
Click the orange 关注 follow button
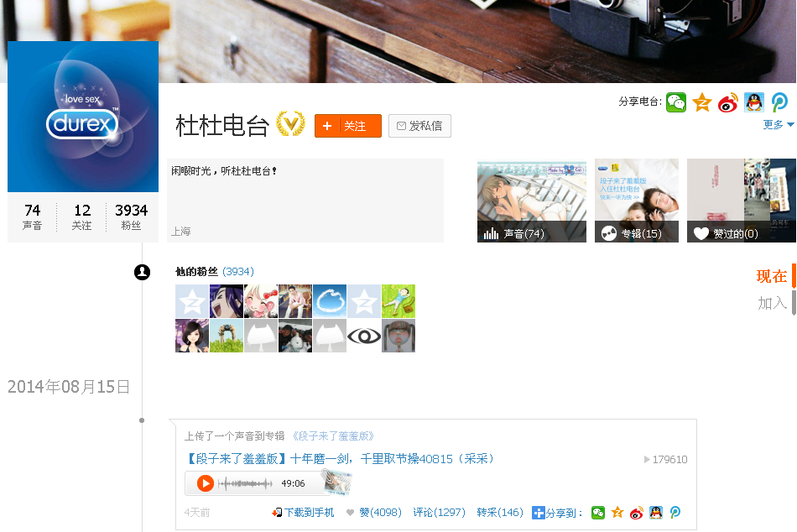[348, 126]
